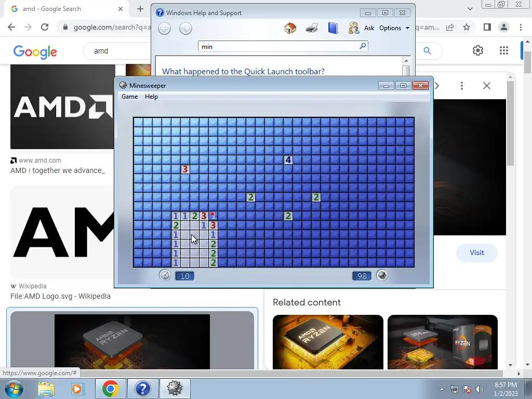This screenshot has height=399, width=532.
Task: Open the AMD logo image from www.amd.com
Action: point(63,107)
